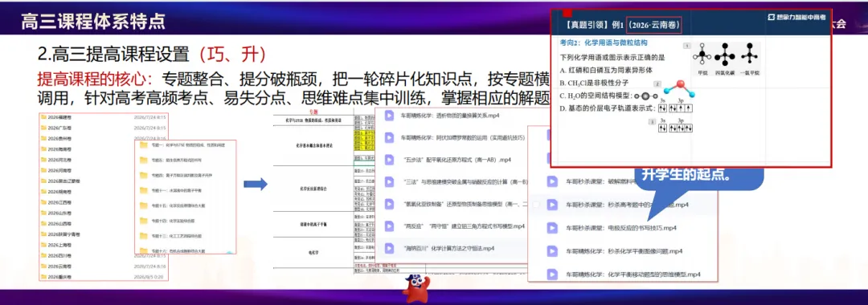Click the 溶液中的离子平衡 table cell
Screen dimensions: 868x305
(313, 225)
